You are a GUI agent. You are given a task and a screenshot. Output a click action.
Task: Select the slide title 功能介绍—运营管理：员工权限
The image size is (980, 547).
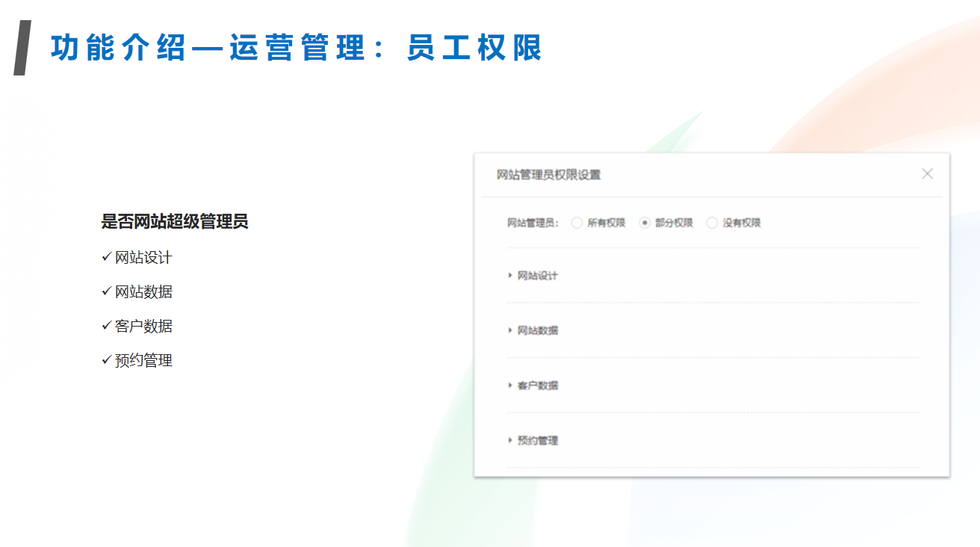(x=296, y=48)
